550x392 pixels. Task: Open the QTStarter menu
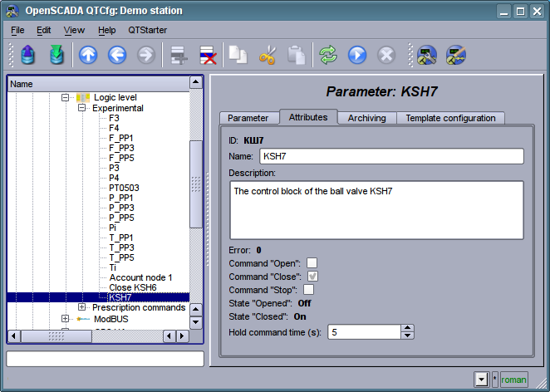tap(147, 30)
